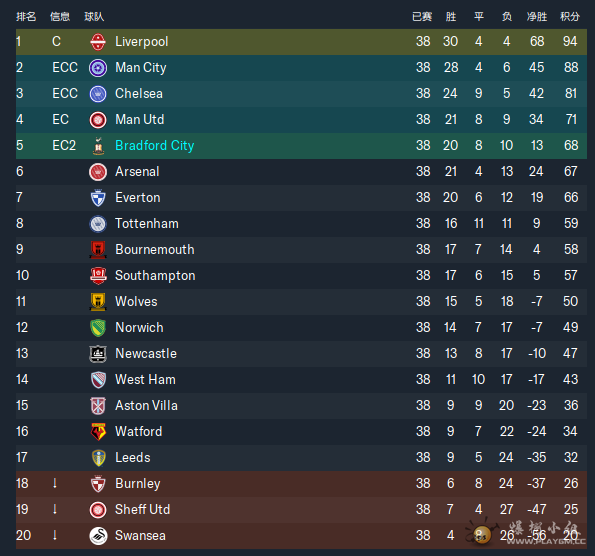Open the Arsenal team name

[137, 172]
